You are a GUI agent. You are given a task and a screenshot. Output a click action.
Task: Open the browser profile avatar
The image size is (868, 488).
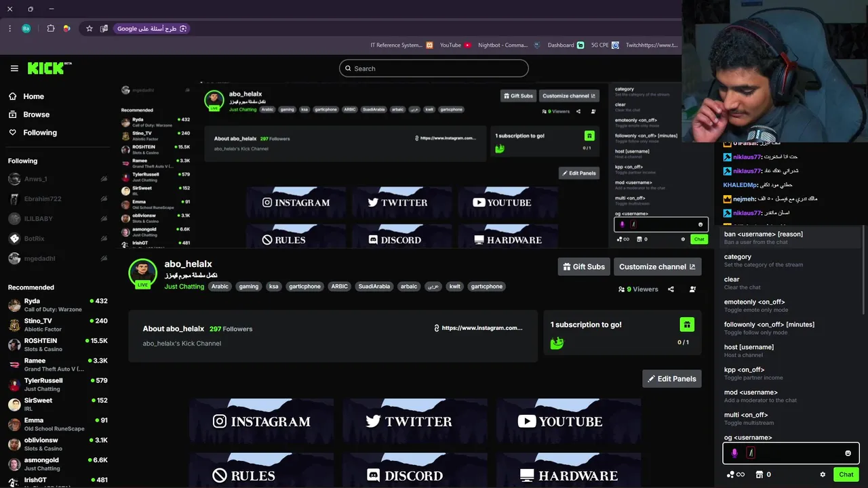click(26, 28)
